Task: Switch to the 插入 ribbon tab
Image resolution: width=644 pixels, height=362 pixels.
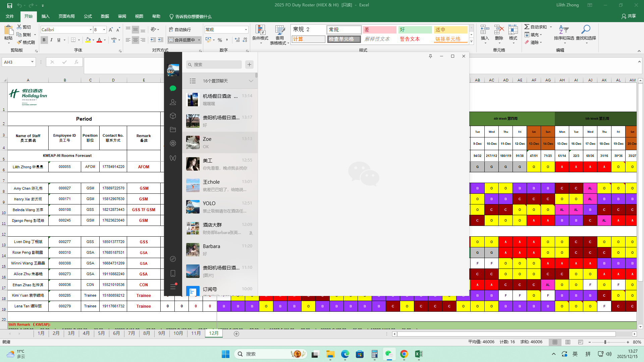Action: coord(45,16)
